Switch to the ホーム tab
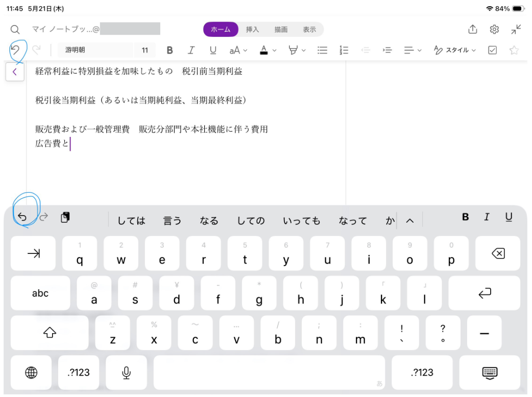This screenshot has width=532, height=397. [221, 30]
